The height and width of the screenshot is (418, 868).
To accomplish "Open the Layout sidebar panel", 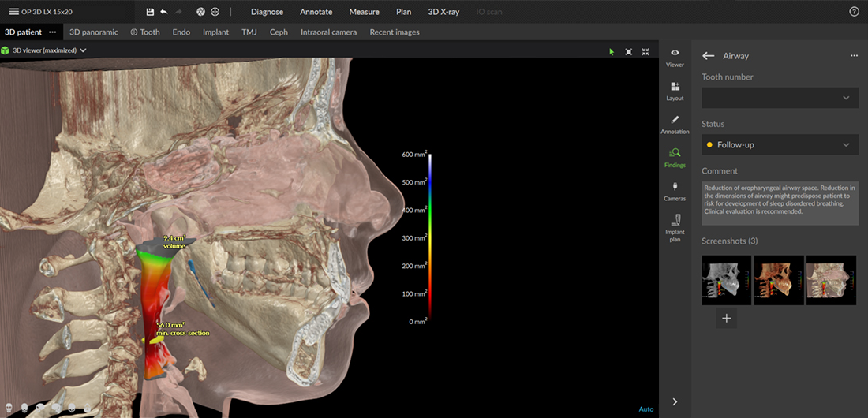I will tap(675, 91).
